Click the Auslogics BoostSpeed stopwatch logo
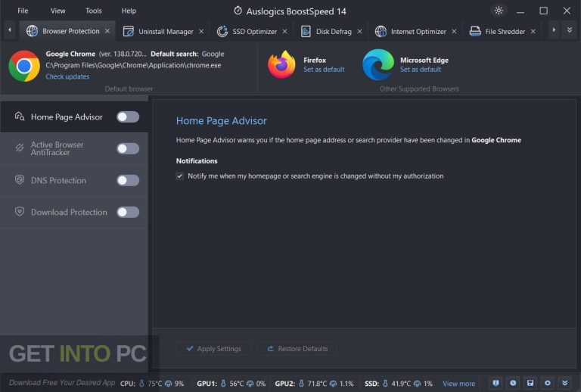Viewport: 581px width, 392px height. (238, 11)
